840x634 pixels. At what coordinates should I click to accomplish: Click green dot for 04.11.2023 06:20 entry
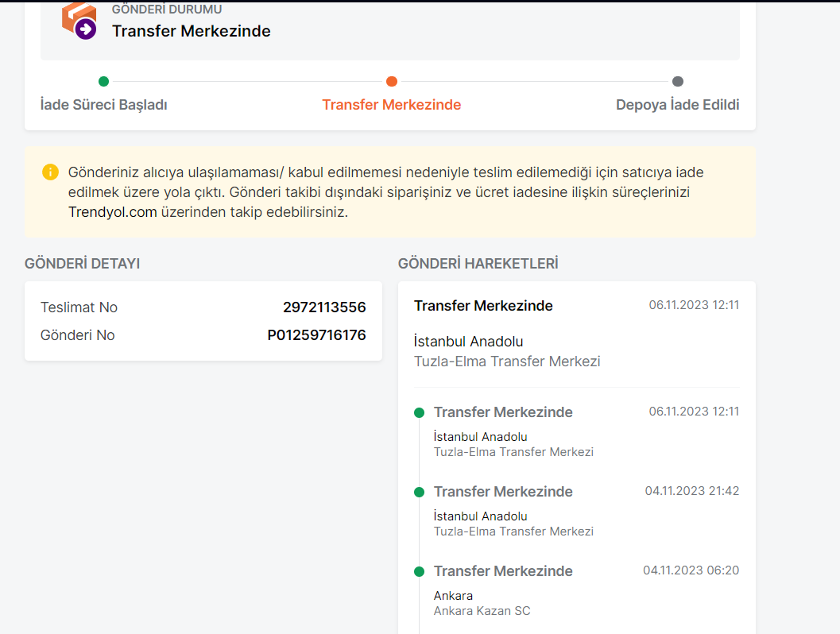419,571
